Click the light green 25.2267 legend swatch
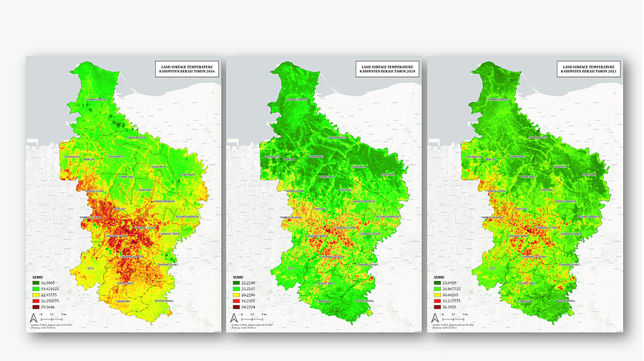The image size is (644, 361). 237,289
